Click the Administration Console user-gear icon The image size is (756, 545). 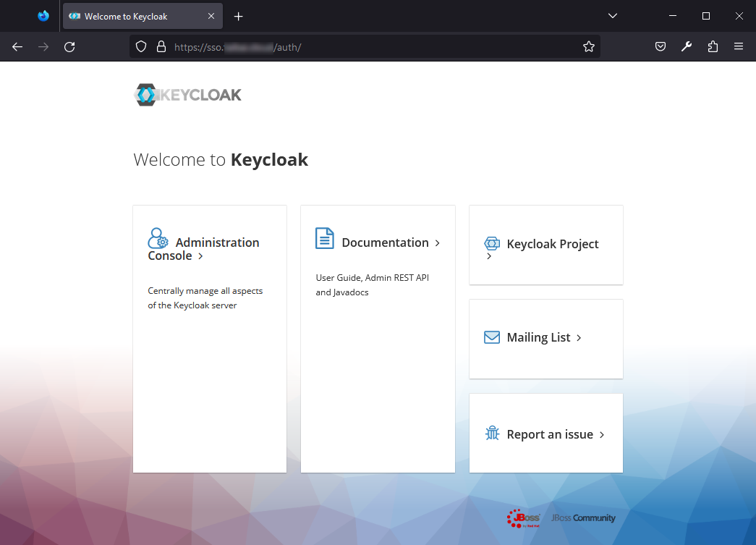tap(158, 238)
